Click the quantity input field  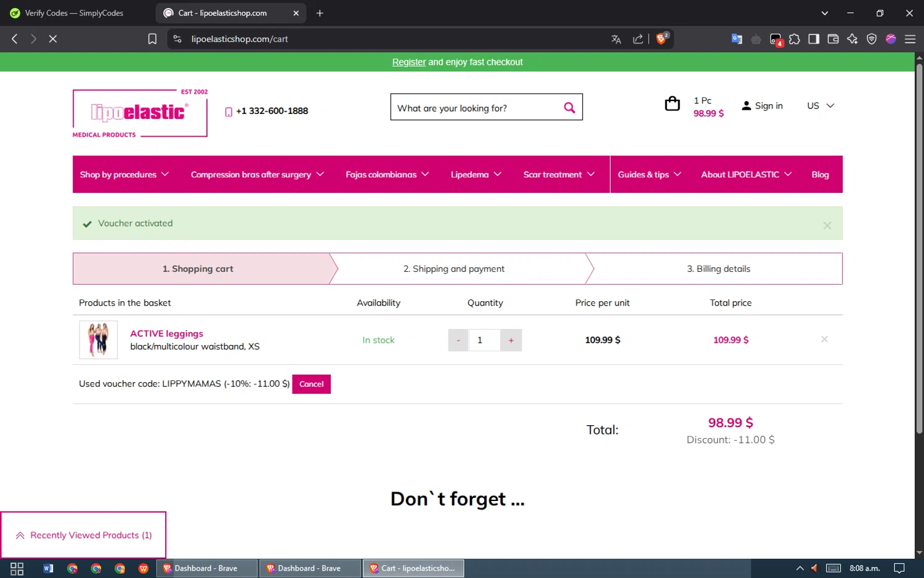click(484, 340)
